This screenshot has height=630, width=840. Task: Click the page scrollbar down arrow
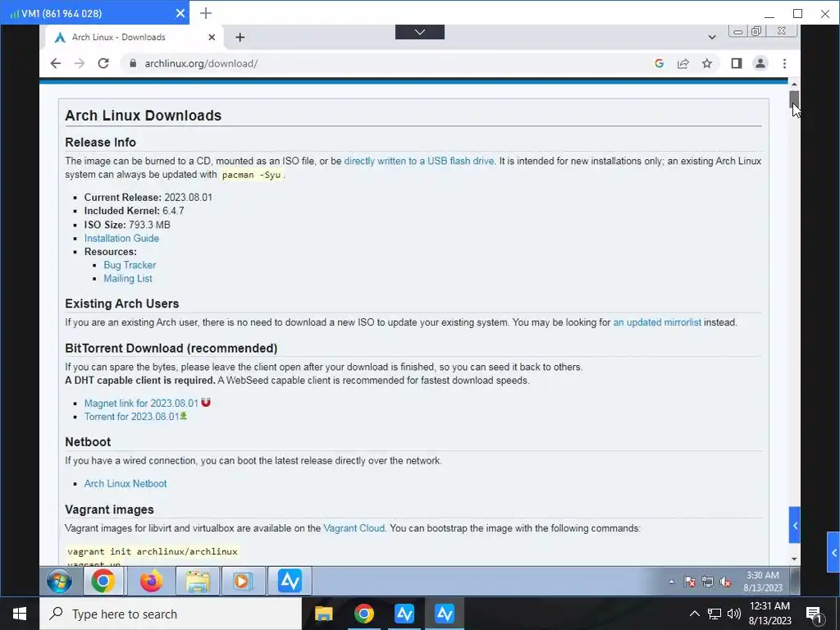[x=794, y=559]
